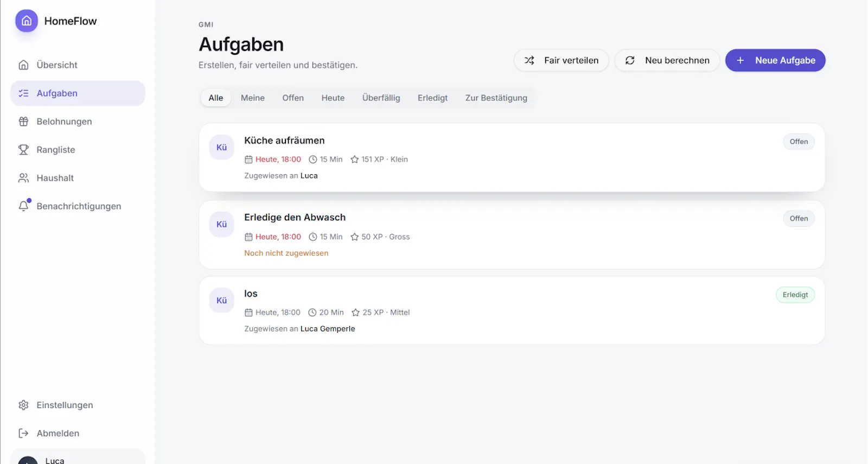Switch to the Meine filter tab

pos(253,98)
